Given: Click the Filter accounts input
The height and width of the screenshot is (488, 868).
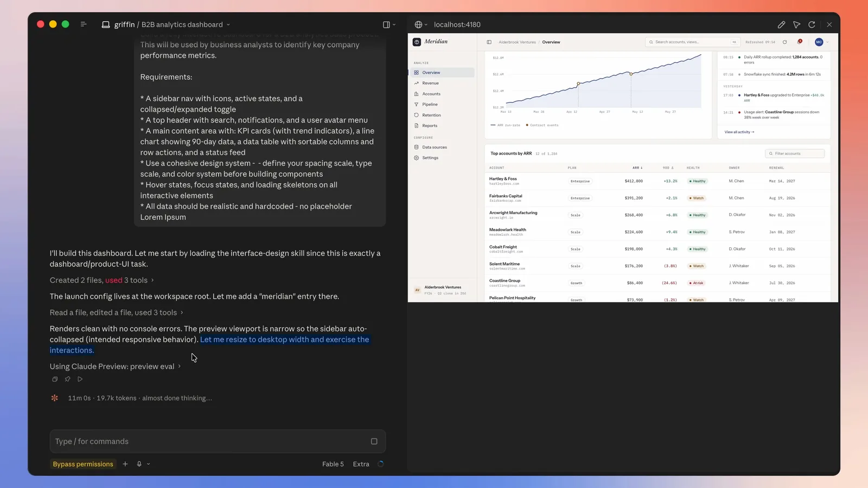Looking at the screenshot, I should 795,153.
